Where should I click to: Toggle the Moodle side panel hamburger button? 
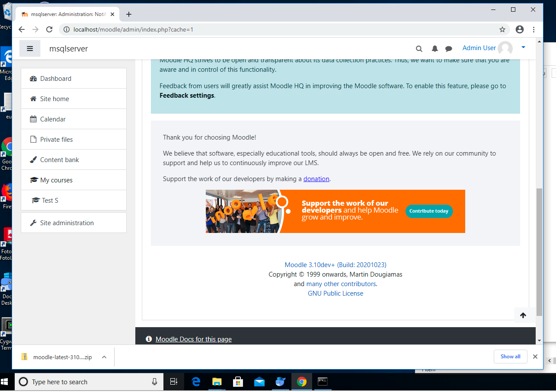click(30, 48)
